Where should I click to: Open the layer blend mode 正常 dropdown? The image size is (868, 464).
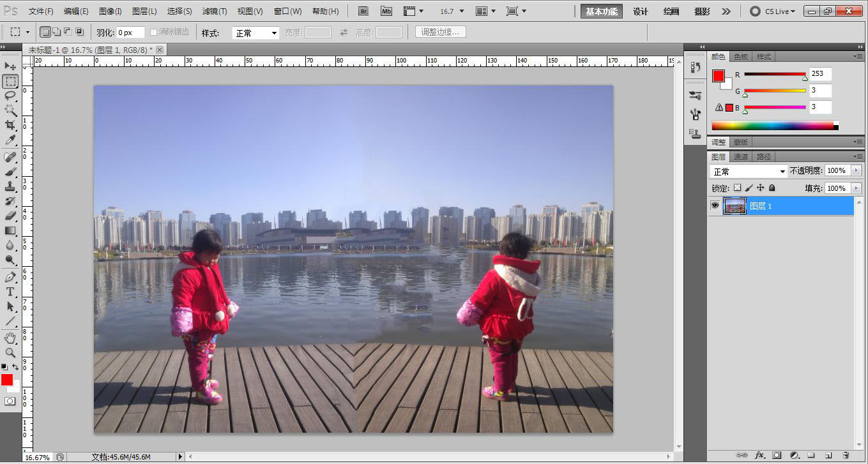coord(749,172)
